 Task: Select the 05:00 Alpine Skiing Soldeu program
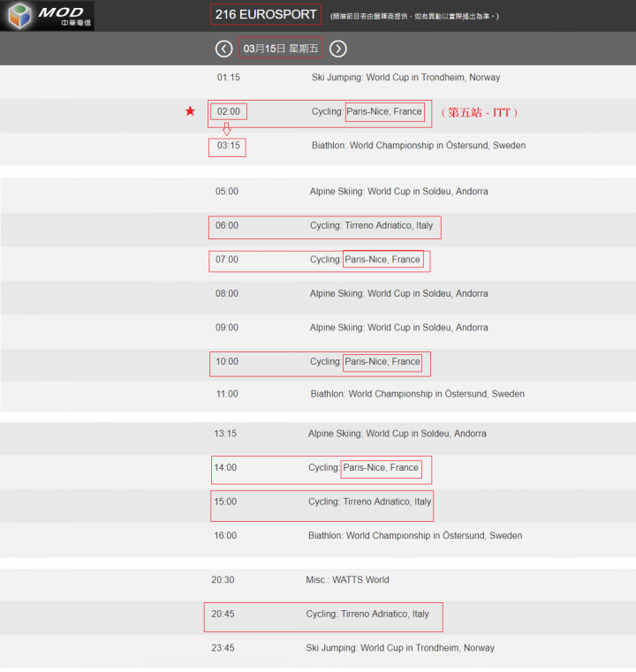(399, 191)
